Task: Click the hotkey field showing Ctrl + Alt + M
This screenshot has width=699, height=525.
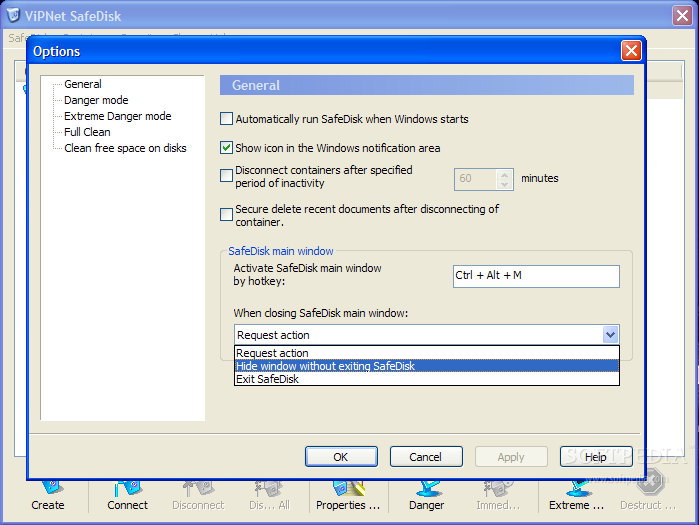Action: pyautogui.click(x=536, y=276)
